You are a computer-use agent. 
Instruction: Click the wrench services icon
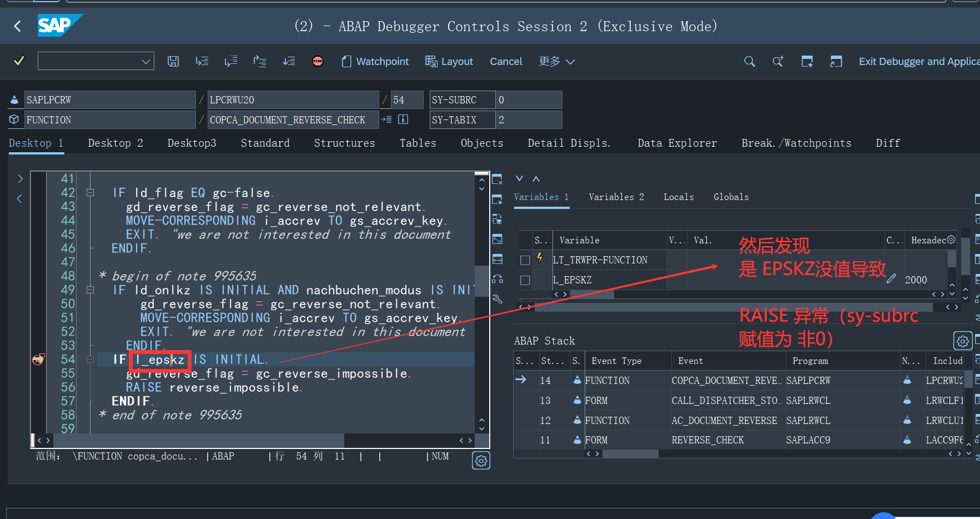pyautogui.click(x=497, y=299)
